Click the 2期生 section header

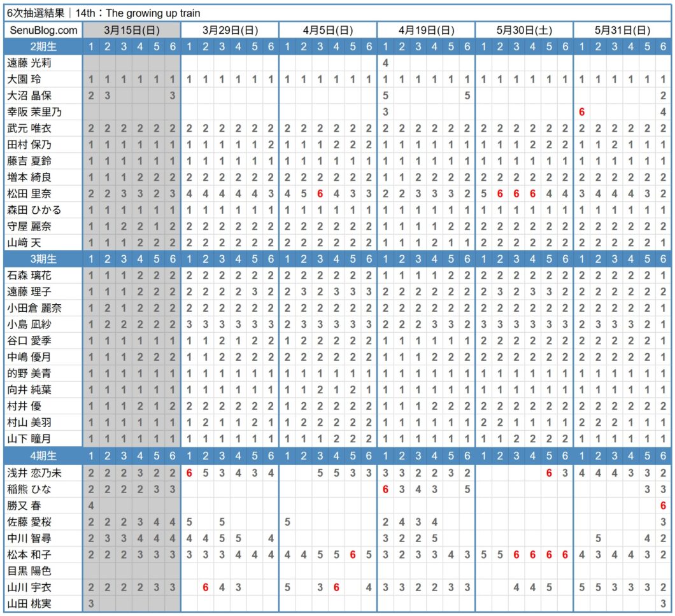click(x=43, y=46)
